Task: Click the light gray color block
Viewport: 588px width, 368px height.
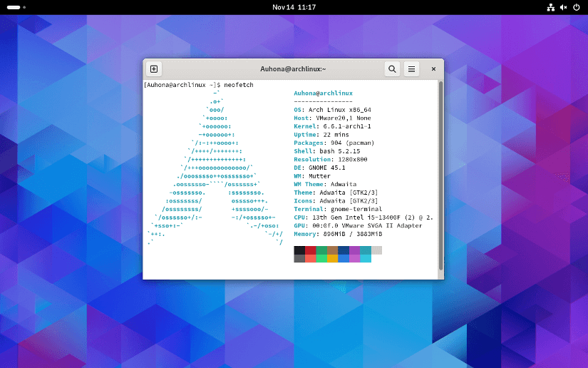Action: pos(376,250)
